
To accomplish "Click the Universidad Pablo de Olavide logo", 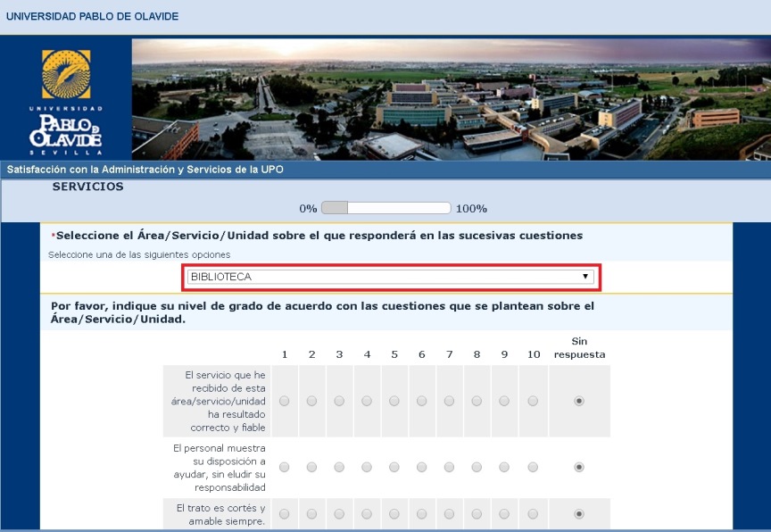I will pos(66,103).
